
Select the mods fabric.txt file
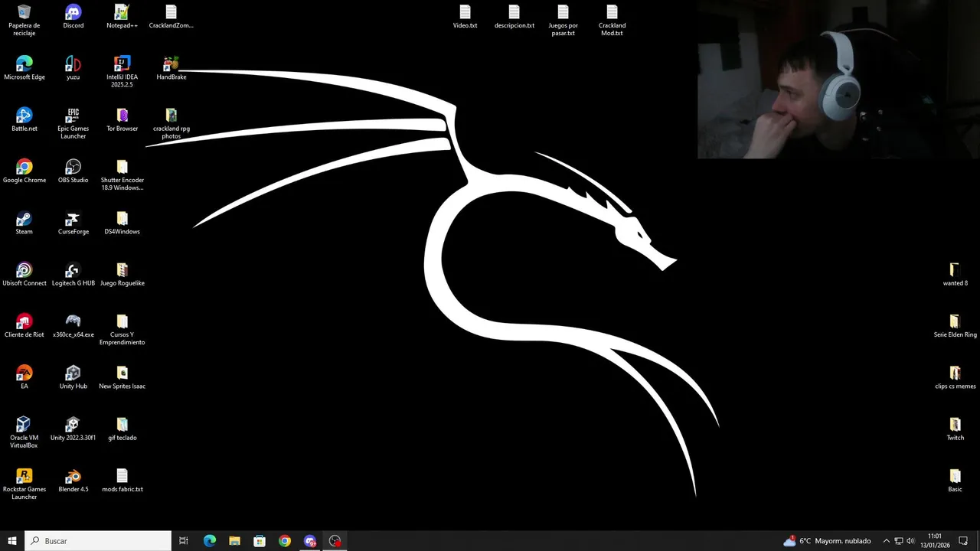pyautogui.click(x=122, y=480)
